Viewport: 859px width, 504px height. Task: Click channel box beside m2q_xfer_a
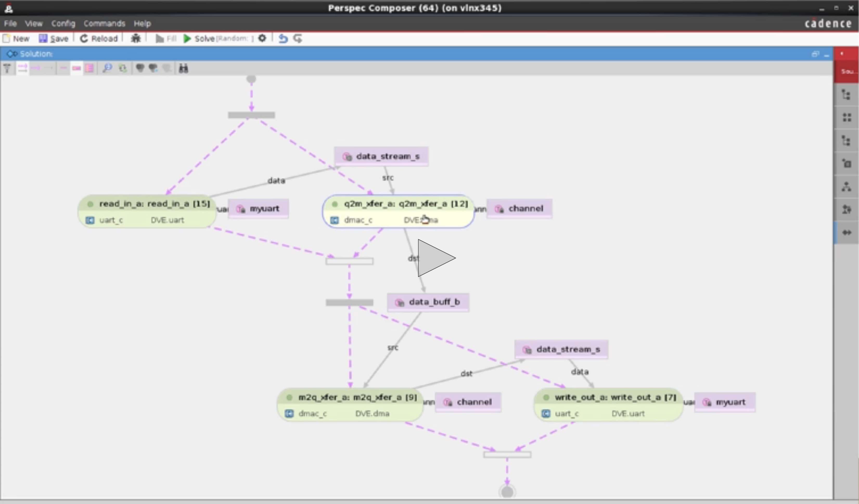click(468, 402)
